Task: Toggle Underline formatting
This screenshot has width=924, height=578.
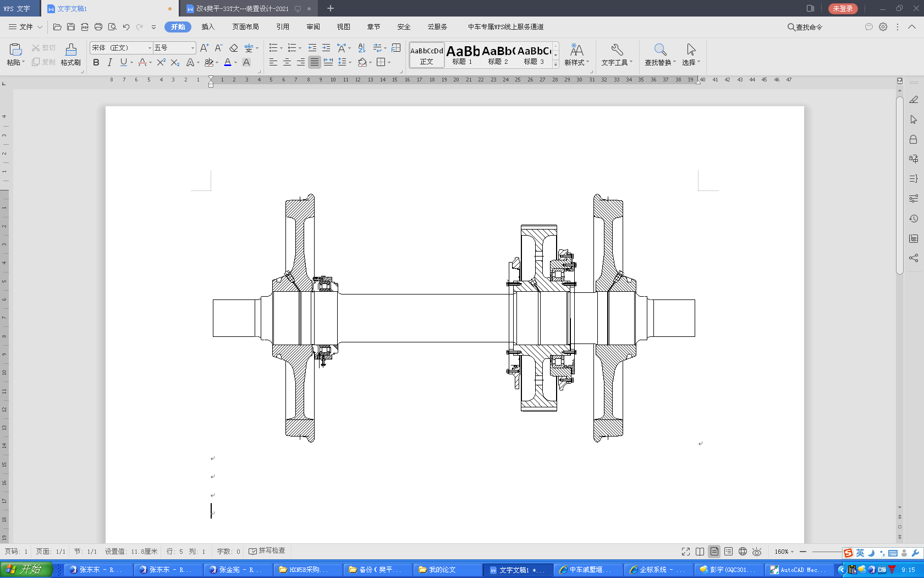Action: coord(123,62)
